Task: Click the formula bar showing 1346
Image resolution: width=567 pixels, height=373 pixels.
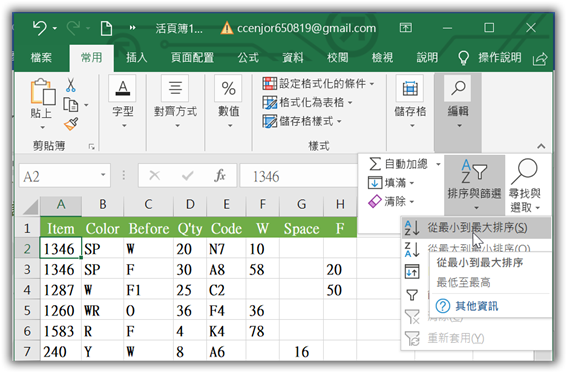Action: click(x=299, y=176)
